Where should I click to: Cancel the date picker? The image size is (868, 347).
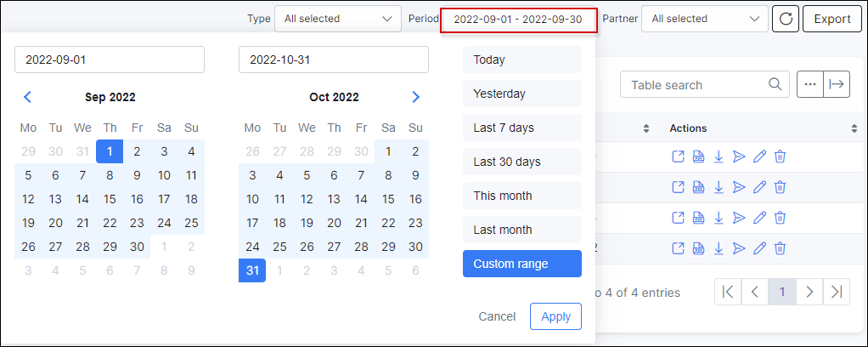coord(497,316)
